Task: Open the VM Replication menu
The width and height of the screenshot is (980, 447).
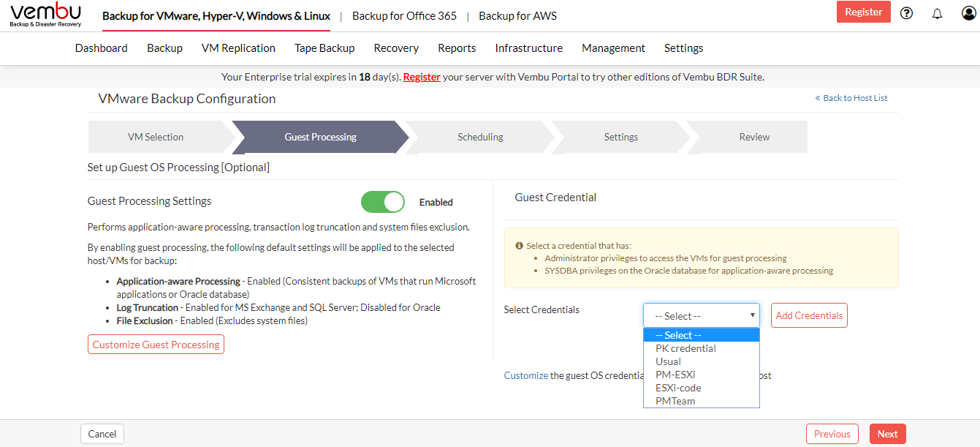Action: pos(238,48)
